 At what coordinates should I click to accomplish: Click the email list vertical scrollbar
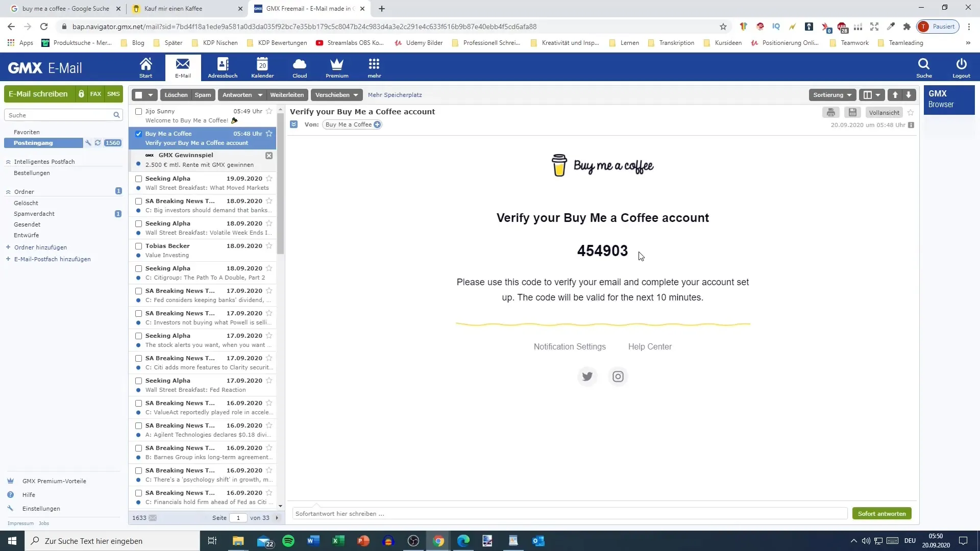point(280,184)
